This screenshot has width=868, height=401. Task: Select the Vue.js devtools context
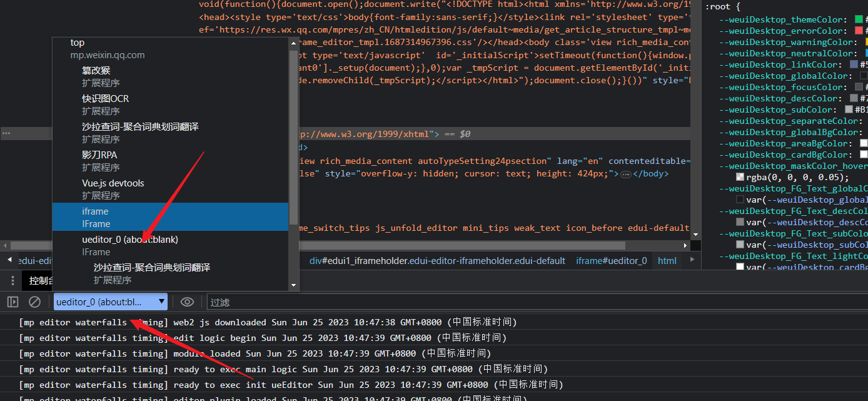coord(171,189)
